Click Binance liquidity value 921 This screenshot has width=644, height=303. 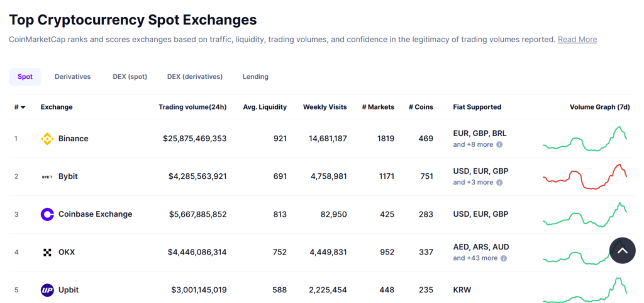click(280, 139)
